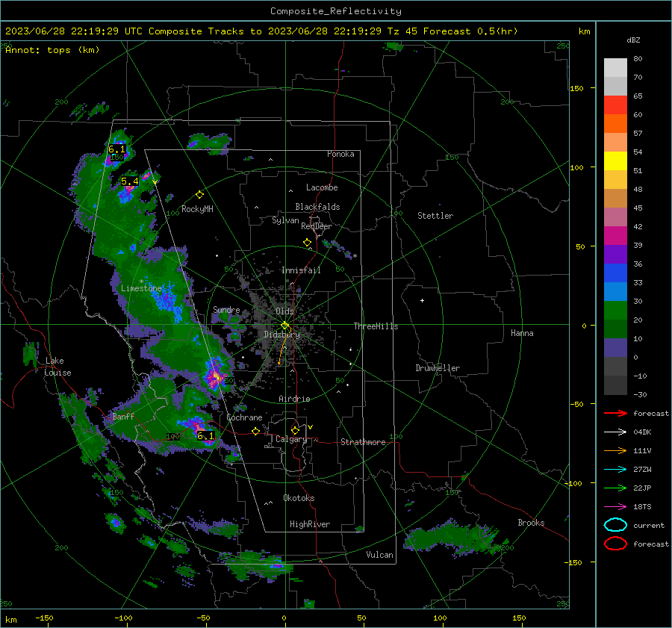
Task: Click the northernmost 6.1 storm top label
Action: (x=116, y=149)
